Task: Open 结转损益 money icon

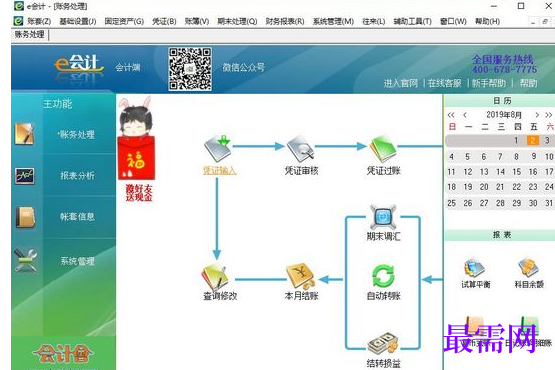Action: (383, 343)
